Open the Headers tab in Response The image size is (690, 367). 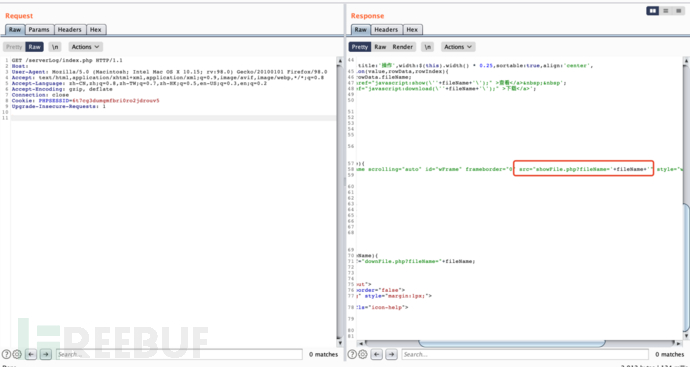pos(386,29)
